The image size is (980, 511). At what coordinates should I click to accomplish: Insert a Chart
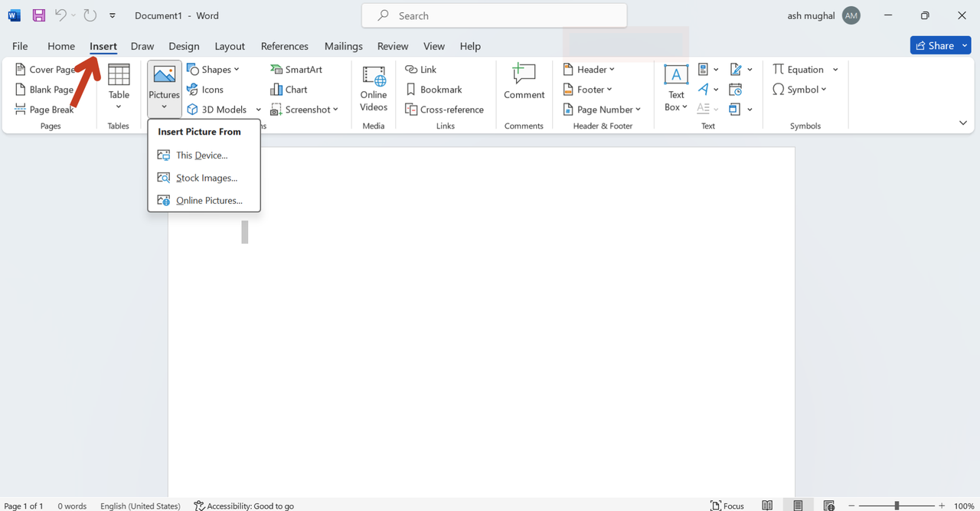(289, 90)
